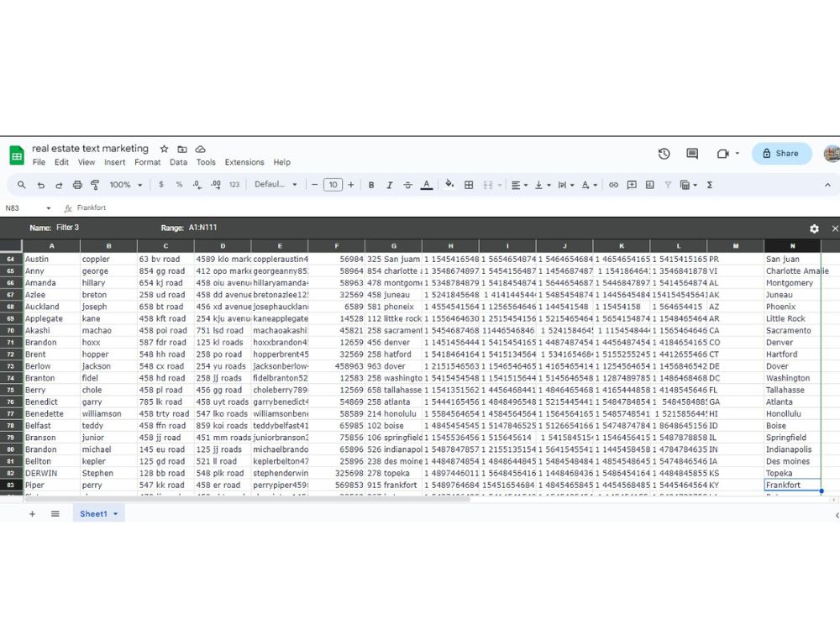Click the move to folder icon
This screenshot has width=840, height=630.
pyautogui.click(x=182, y=149)
